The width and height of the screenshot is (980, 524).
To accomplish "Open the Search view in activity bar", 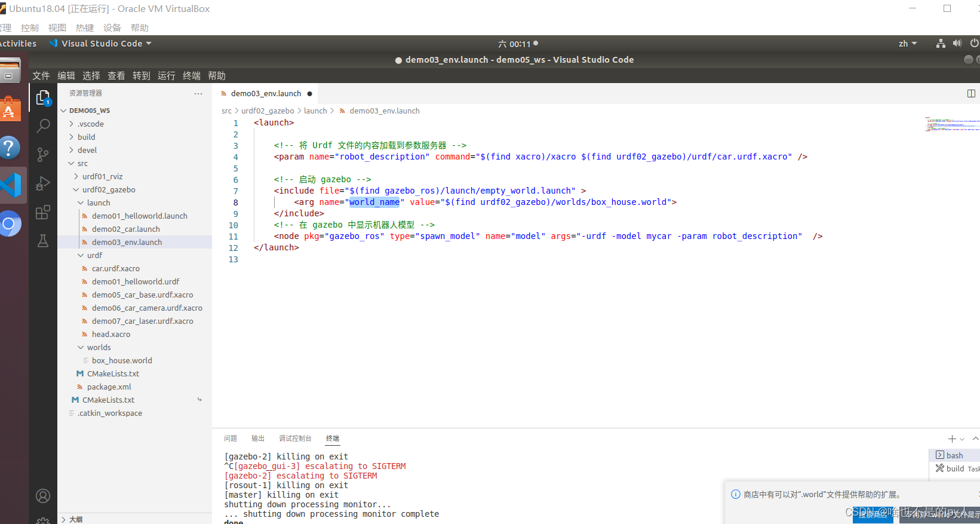I will pyautogui.click(x=43, y=126).
